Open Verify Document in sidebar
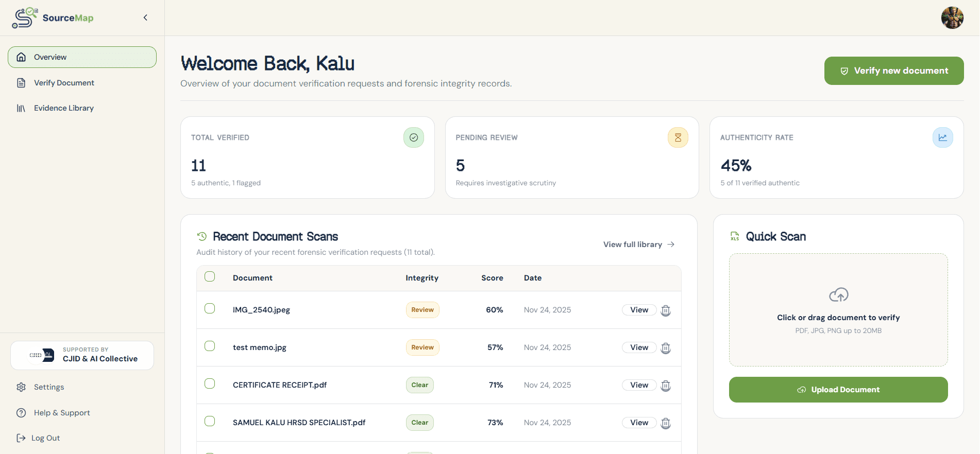 82,83
